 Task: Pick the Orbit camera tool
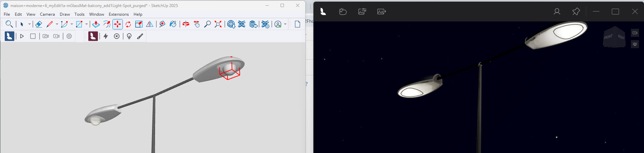click(186, 24)
